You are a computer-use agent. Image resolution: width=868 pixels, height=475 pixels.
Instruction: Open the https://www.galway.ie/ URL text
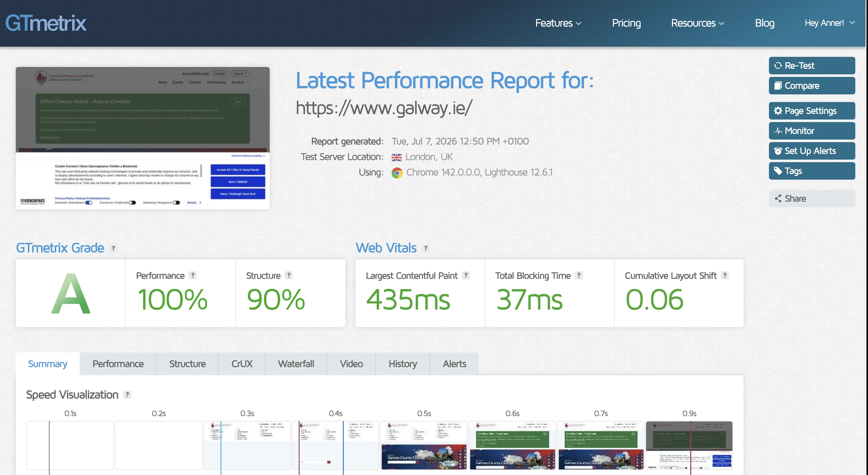click(384, 108)
